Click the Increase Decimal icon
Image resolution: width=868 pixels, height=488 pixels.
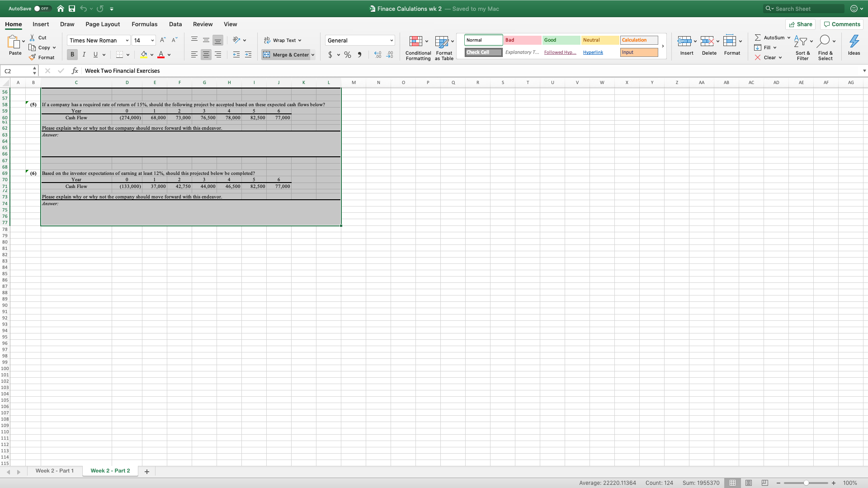click(377, 55)
